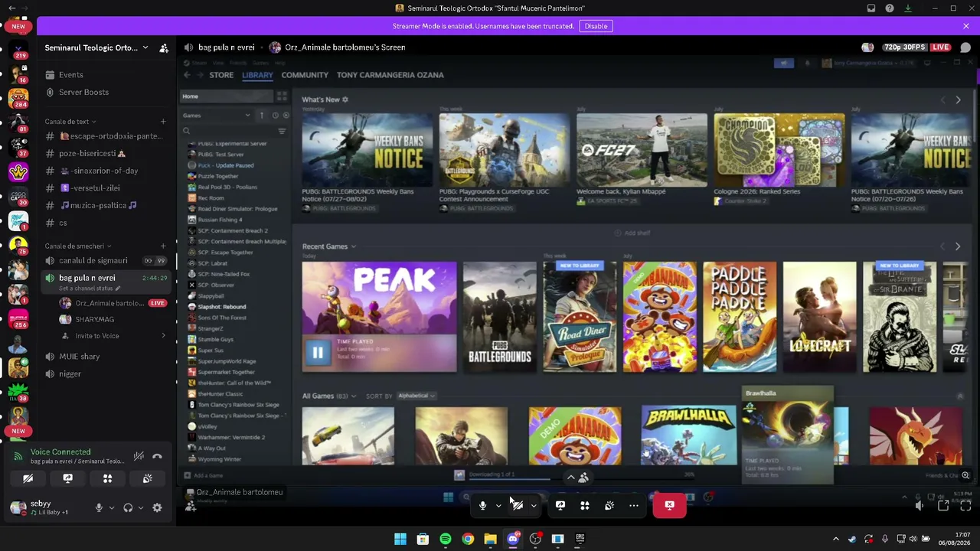Open Discord help icon in title bar

[890, 8]
